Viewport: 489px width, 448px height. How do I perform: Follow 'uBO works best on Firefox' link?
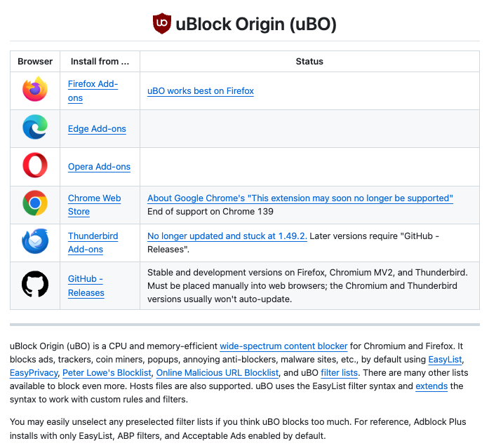pyautogui.click(x=201, y=91)
